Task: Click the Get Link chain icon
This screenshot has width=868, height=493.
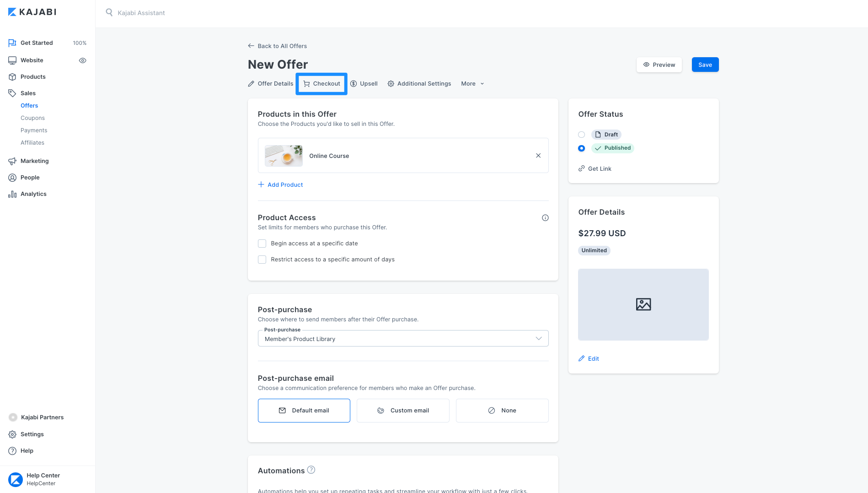Action: click(x=581, y=168)
